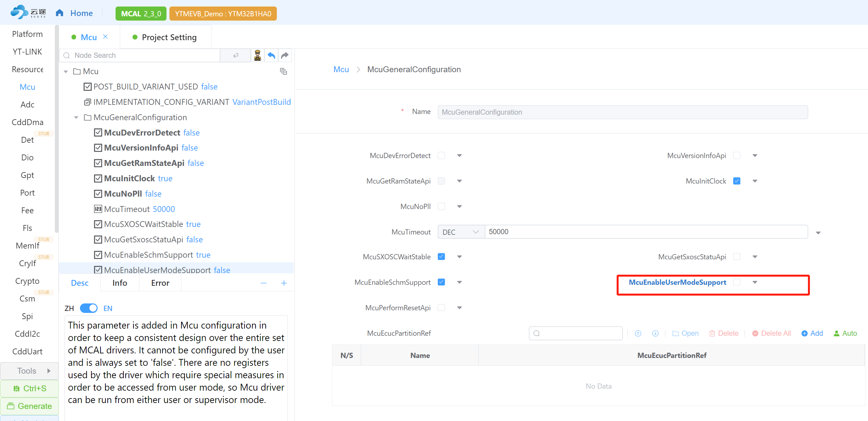Open the DEC number format dropdown
Image resolution: width=868 pixels, height=421 pixels.
click(460, 232)
